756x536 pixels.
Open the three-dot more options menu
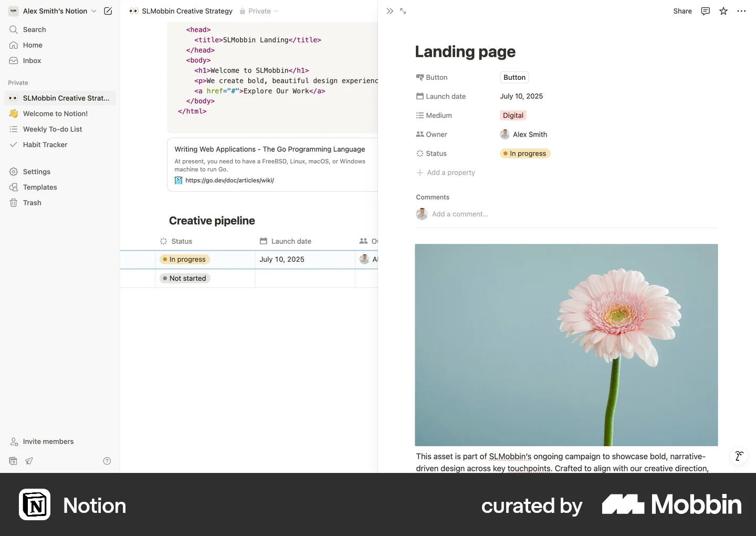pos(741,11)
